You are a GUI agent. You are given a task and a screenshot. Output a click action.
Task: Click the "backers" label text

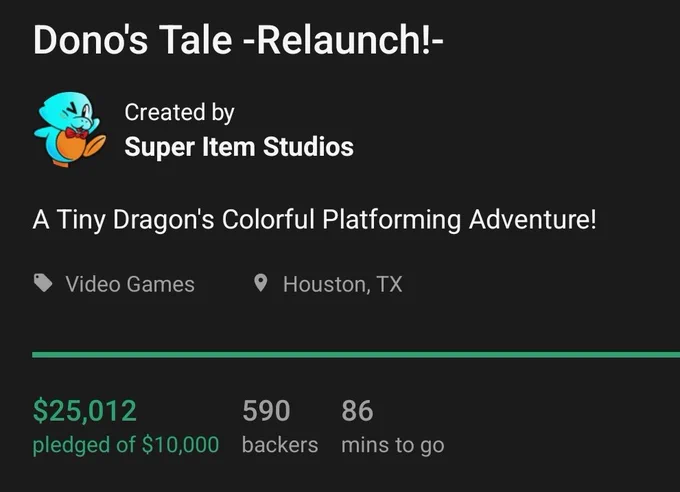click(280, 445)
